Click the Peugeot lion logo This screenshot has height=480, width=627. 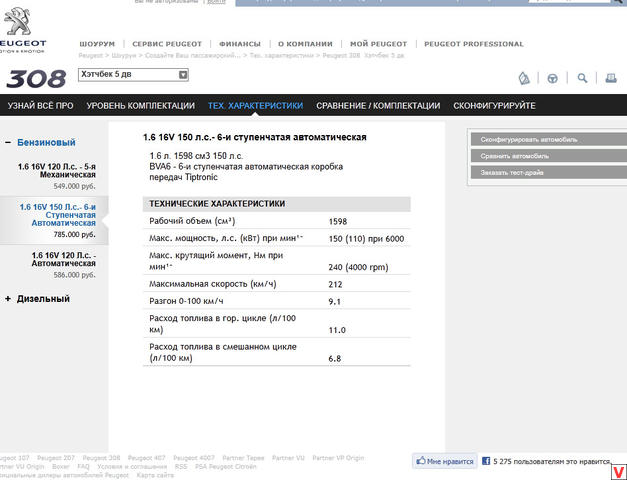pos(18,22)
